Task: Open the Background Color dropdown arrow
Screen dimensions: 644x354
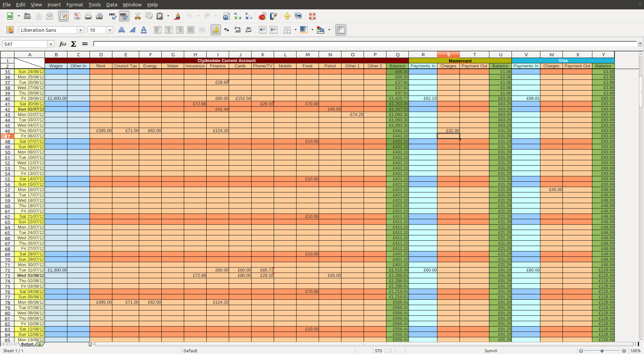Action: 312,30
